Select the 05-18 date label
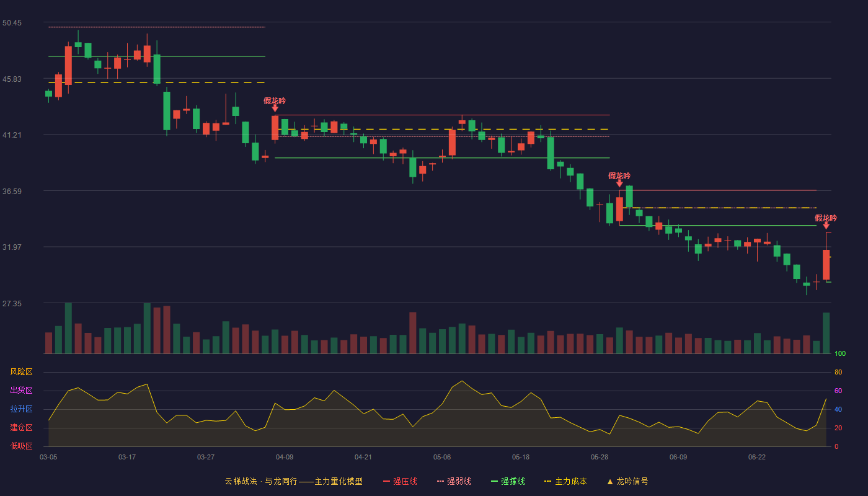This screenshot has width=868, height=496. (521, 457)
